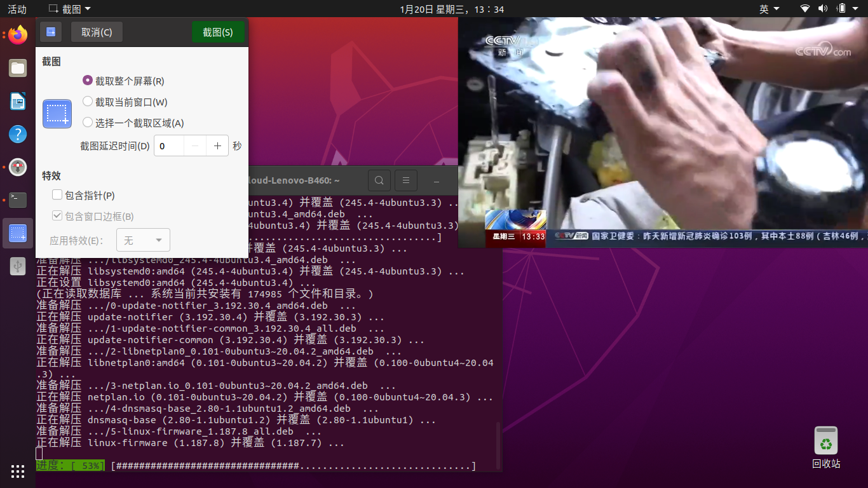Open the network status icon
The height and width of the screenshot is (488, 868).
point(805,9)
